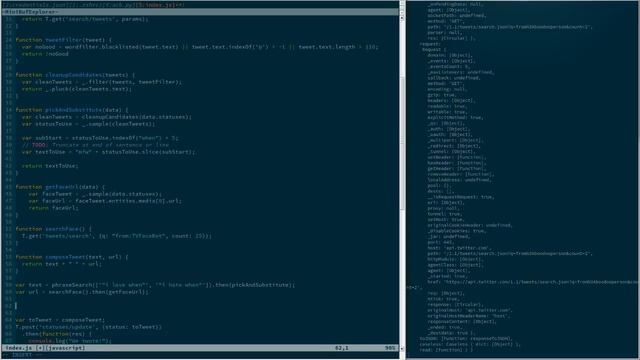640x360 pixels.
Task: Click the TODO comment line
Action: tap(95, 145)
